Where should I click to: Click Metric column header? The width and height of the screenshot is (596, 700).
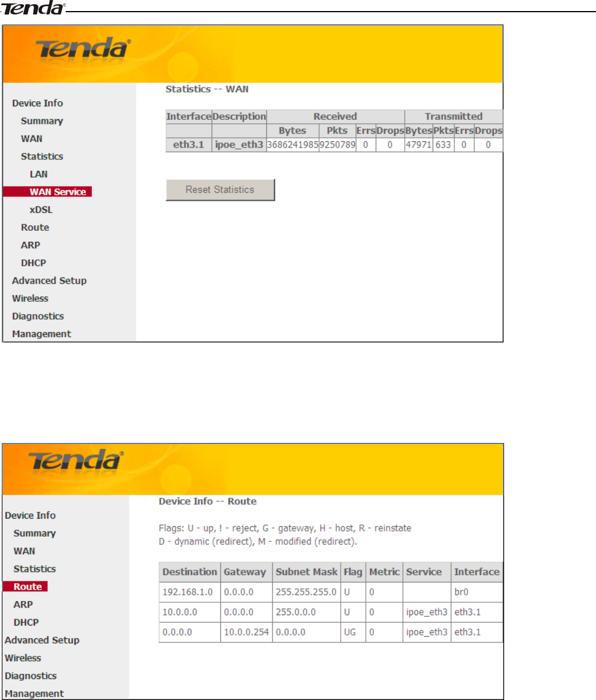384,572
